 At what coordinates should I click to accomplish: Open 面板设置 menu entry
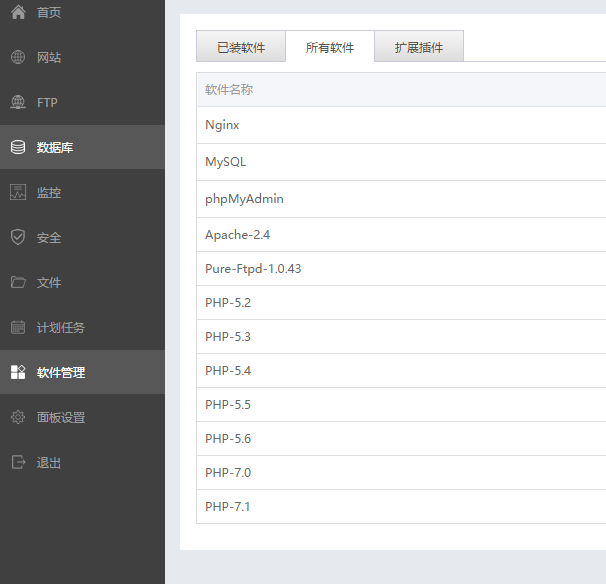82,417
